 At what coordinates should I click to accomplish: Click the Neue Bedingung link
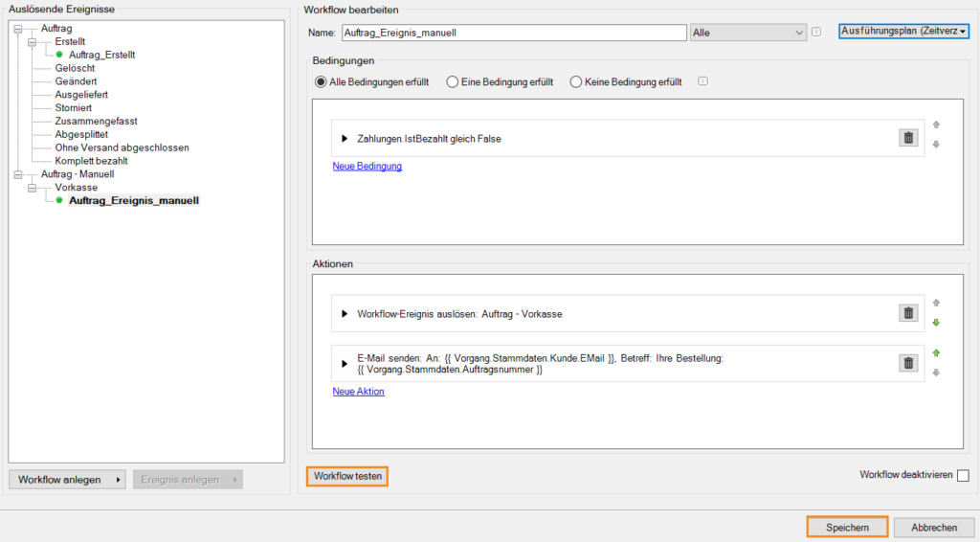click(367, 166)
